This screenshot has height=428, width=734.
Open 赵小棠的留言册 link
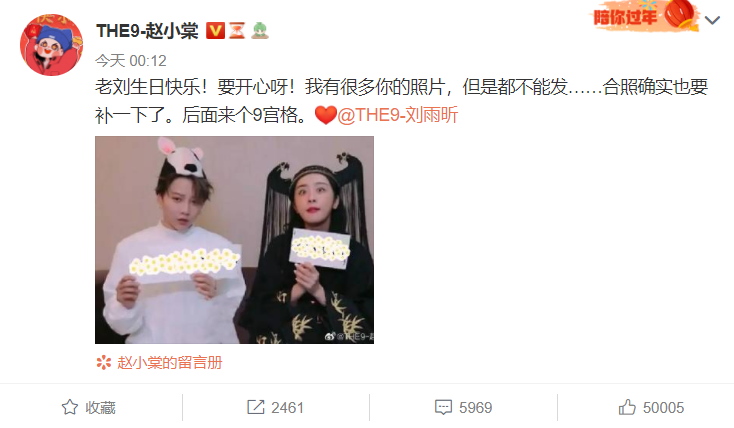(169, 362)
